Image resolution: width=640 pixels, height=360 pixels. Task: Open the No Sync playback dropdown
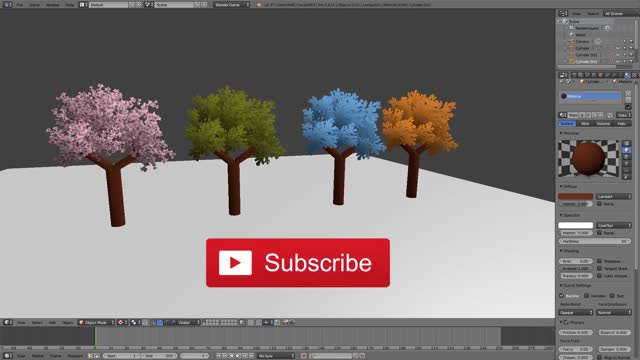(x=276, y=356)
